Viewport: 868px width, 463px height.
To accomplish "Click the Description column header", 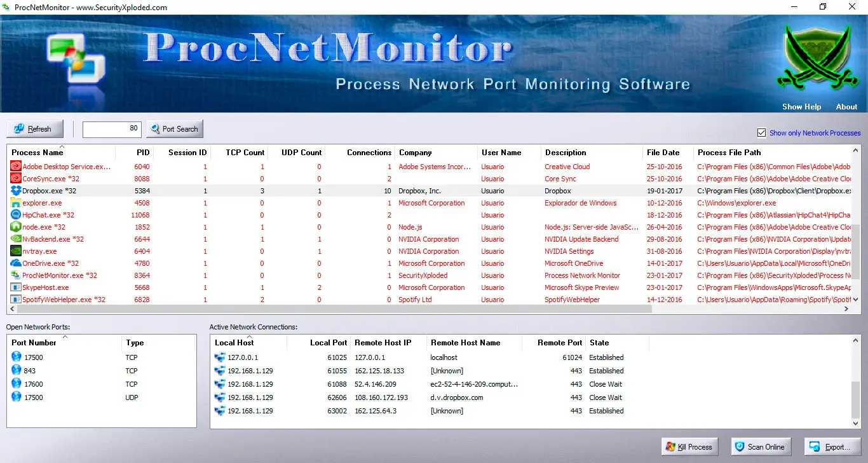I will (x=592, y=153).
